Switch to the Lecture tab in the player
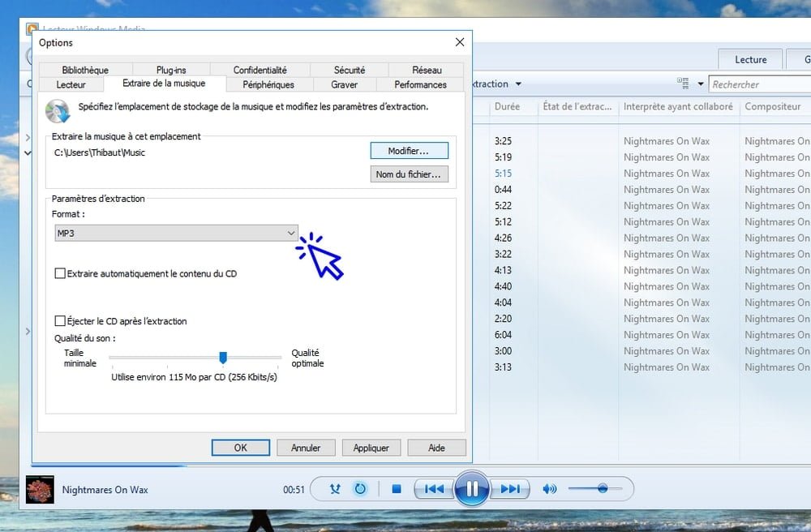Image resolution: width=811 pixels, height=532 pixels. (750, 59)
